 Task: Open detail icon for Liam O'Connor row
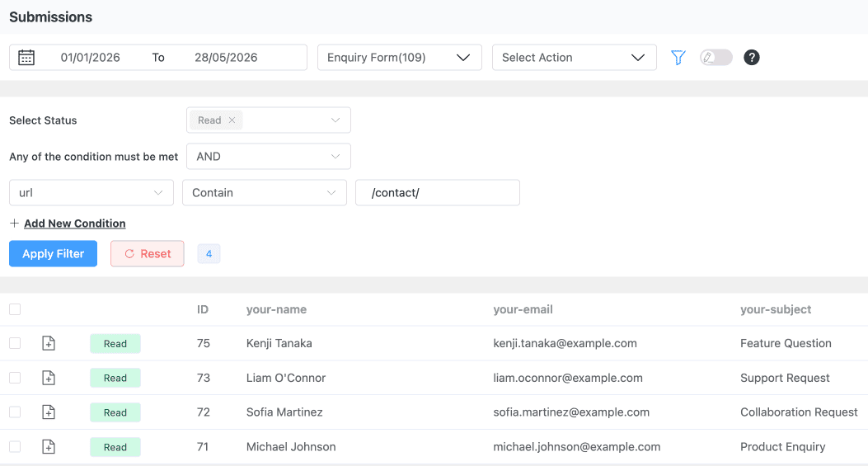(49, 378)
